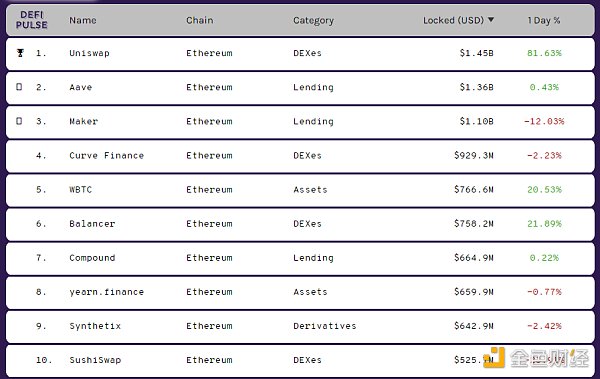Sort by the 1 Day % header
The image size is (600, 379).
[x=544, y=20]
